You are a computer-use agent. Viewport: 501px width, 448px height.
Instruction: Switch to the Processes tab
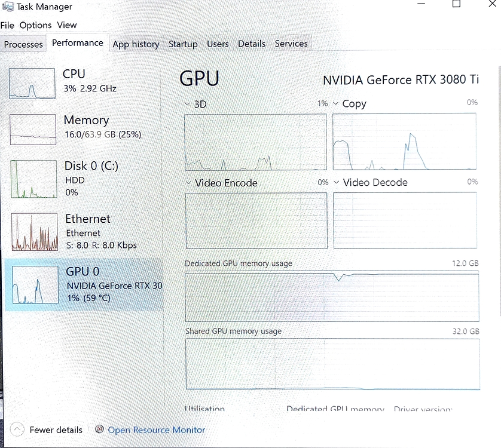point(23,44)
